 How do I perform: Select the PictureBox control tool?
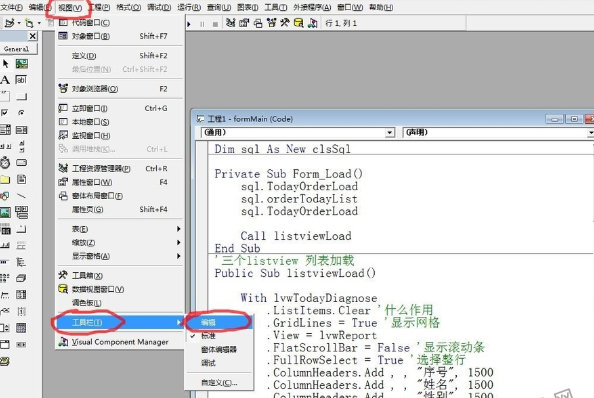click(x=22, y=64)
